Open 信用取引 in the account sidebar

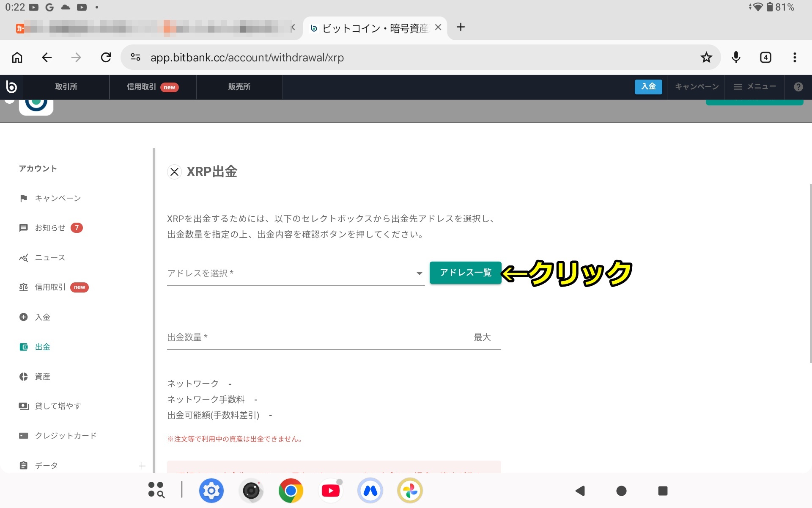click(53, 287)
